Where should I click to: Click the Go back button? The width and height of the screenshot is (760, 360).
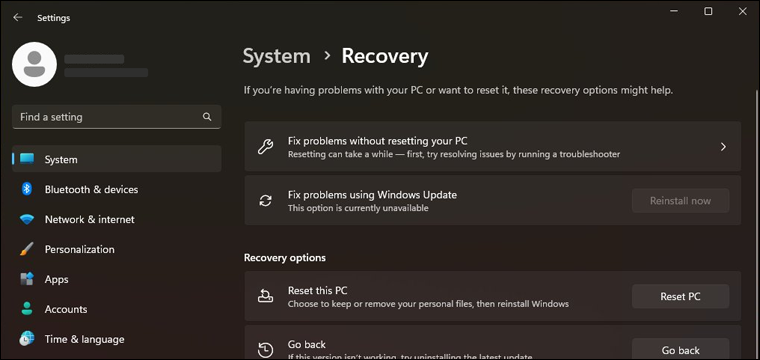681,349
